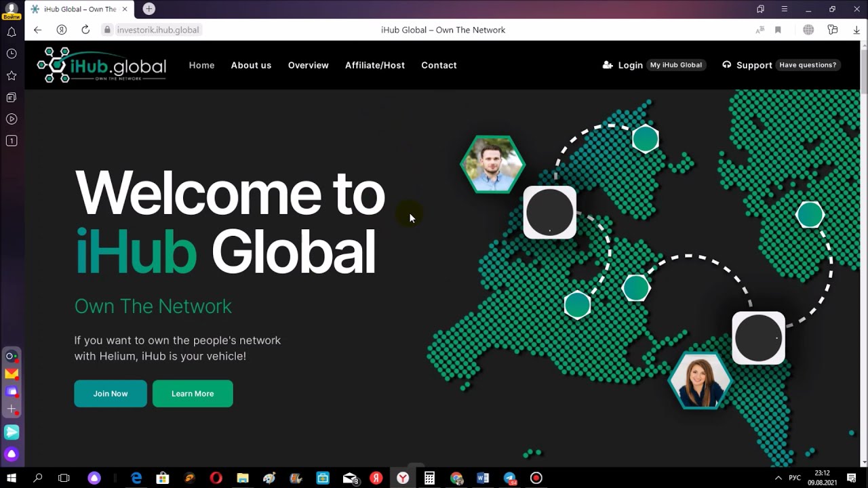The height and width of the screenshot is (488, 868).
Task: Click the Login link
Action: click(623, 65)
